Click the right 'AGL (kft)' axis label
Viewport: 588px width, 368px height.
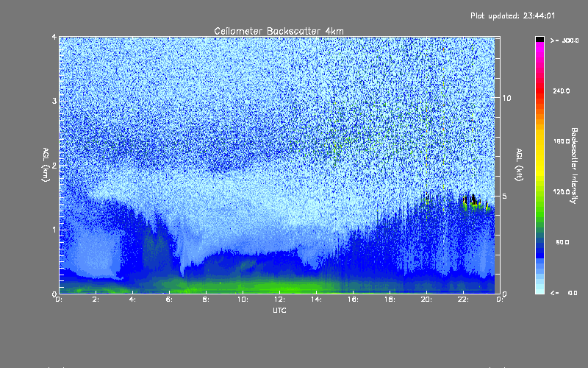(519, 165)
